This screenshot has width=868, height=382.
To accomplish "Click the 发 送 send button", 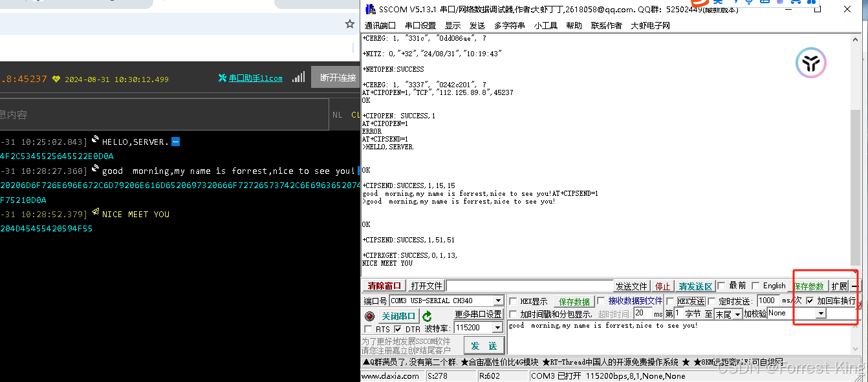I will (484, 345).
